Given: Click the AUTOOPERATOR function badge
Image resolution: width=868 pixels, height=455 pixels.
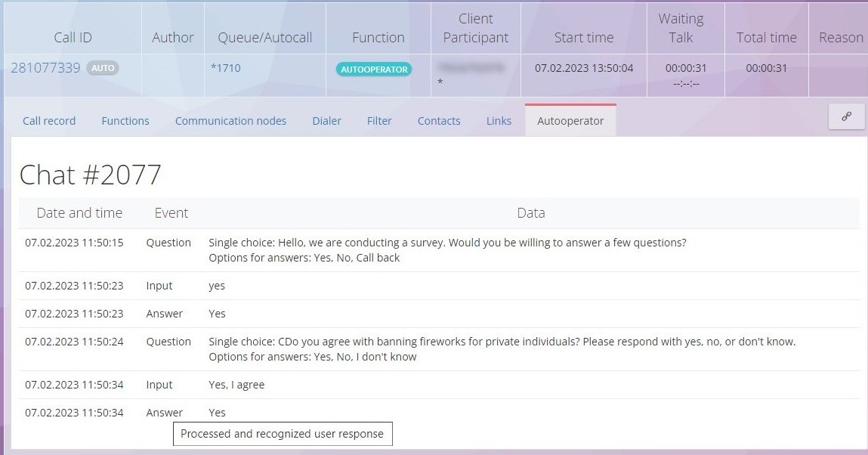Looking at the screenshot, I should tap(373, 68).
